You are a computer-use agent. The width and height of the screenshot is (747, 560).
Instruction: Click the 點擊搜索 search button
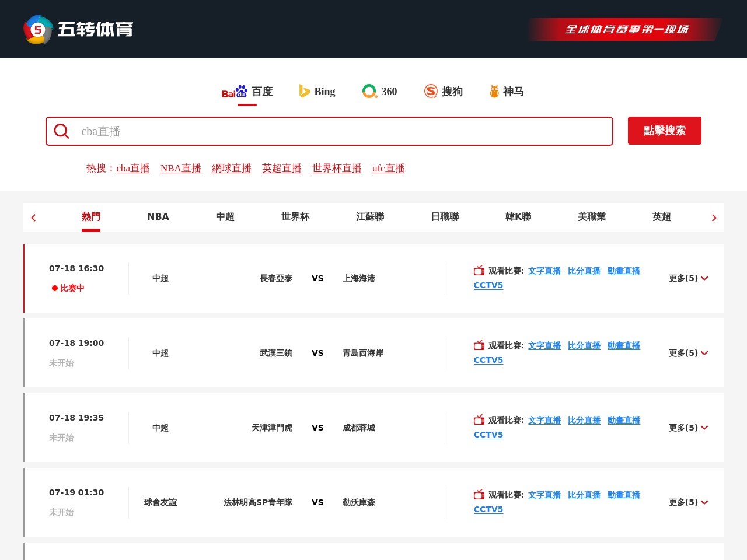(665, 131)
